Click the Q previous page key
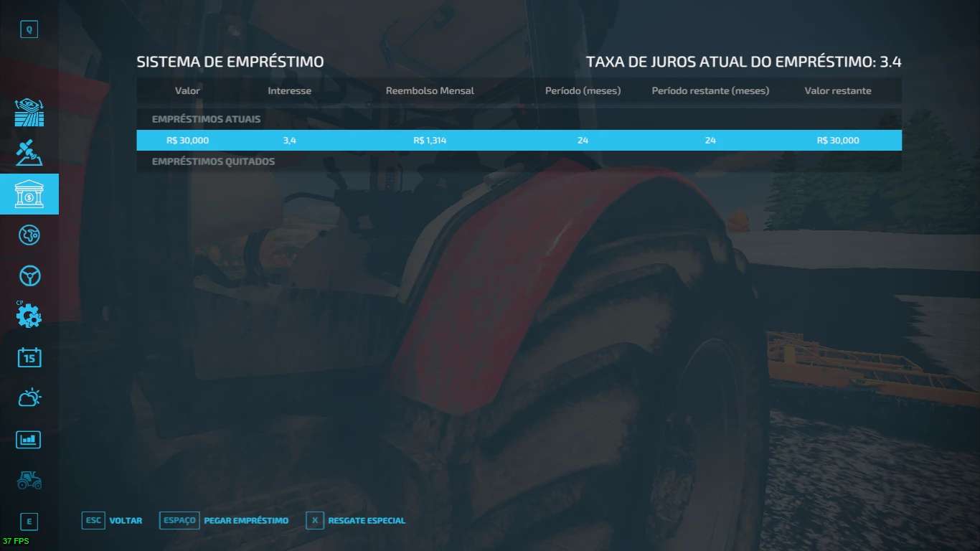This screenshot has height=551, width=980. click(29, 29)
